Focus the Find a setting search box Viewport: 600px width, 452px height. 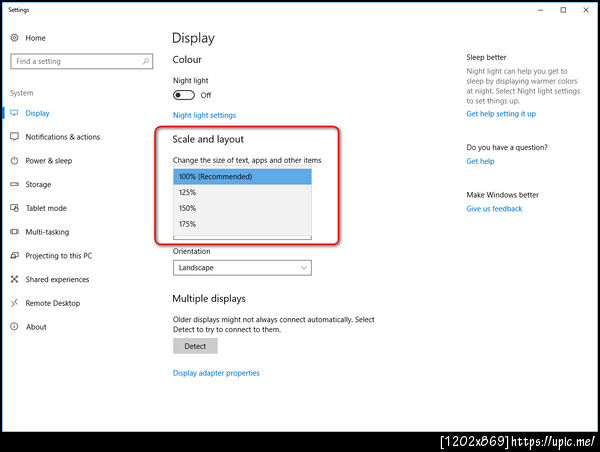click(x=82, y=61)
